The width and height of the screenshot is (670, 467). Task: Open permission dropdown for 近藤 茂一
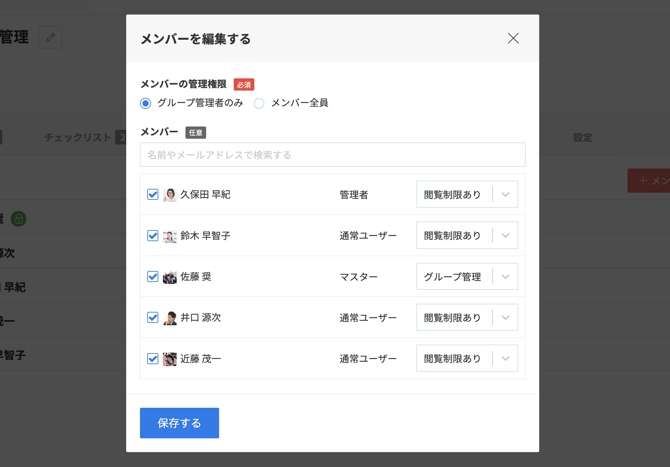467,358
